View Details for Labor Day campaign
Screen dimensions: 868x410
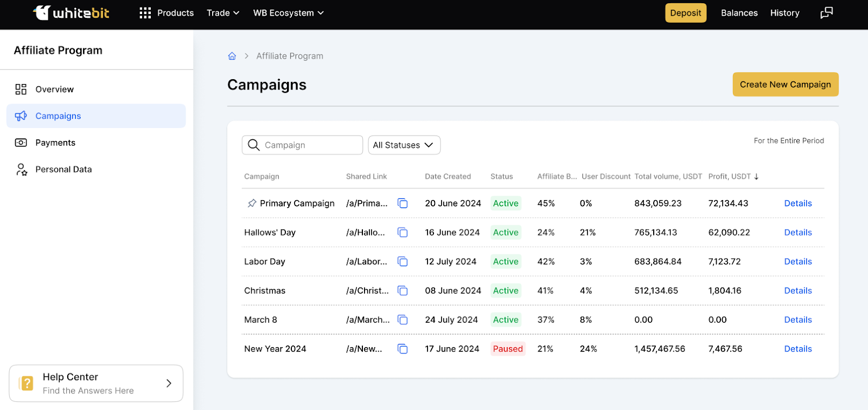(x=797, y=261)
